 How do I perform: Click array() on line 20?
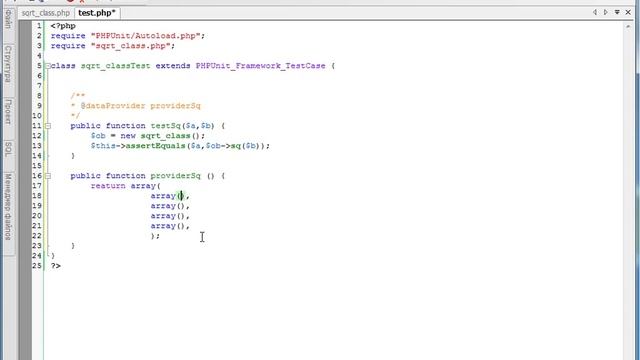coord(168,216)
